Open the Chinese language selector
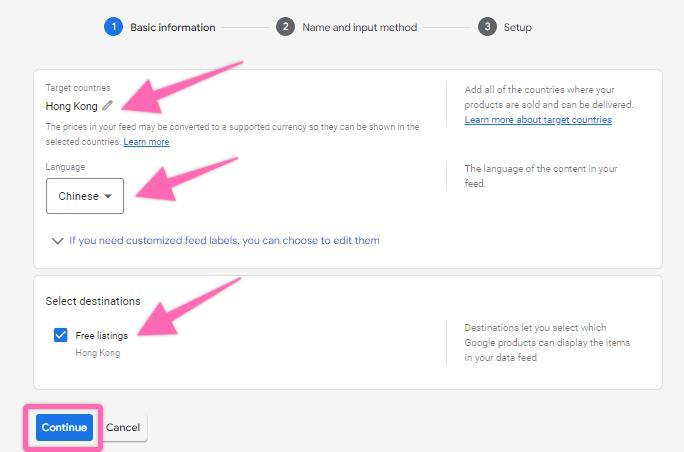The width and height of the screenshot is (684, 452). tap(84, 196)
